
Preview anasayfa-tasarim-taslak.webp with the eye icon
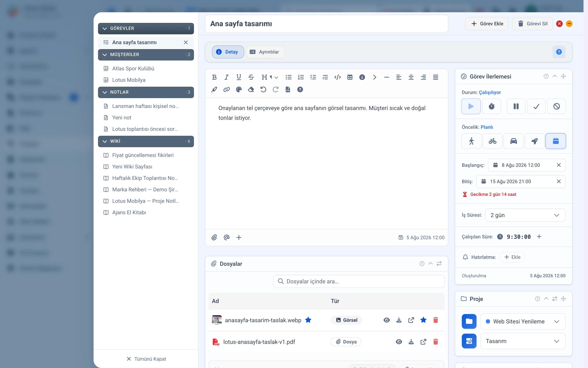pos(386,320)
